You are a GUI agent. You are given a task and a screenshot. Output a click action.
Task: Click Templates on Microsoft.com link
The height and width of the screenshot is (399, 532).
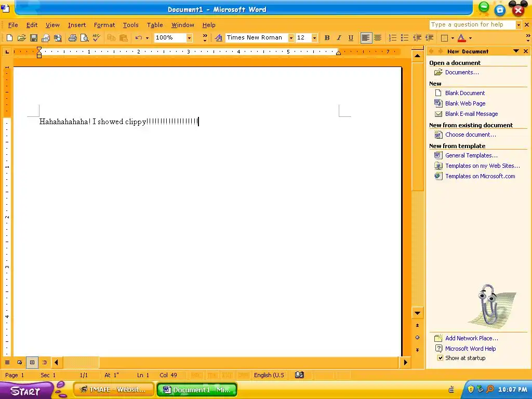pos(480,176)
